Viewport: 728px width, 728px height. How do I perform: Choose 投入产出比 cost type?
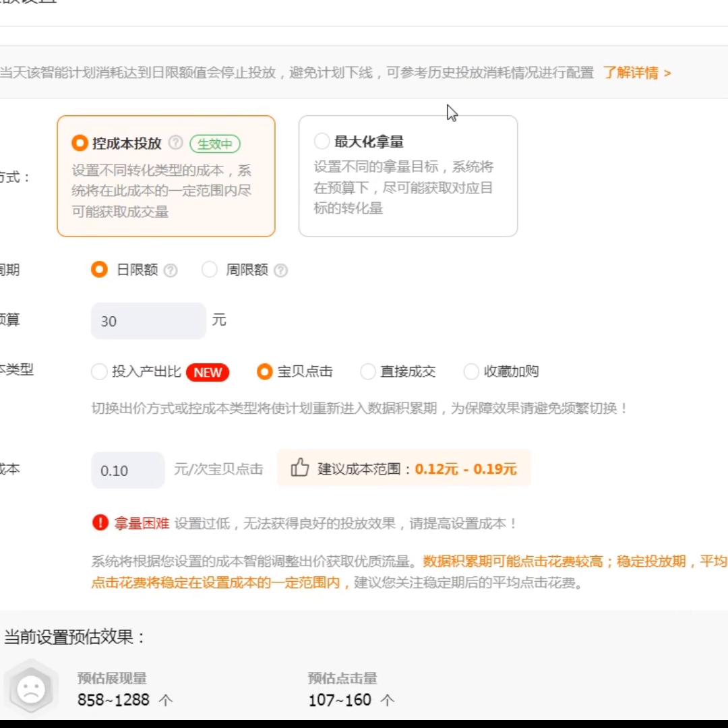click(99, 371)
